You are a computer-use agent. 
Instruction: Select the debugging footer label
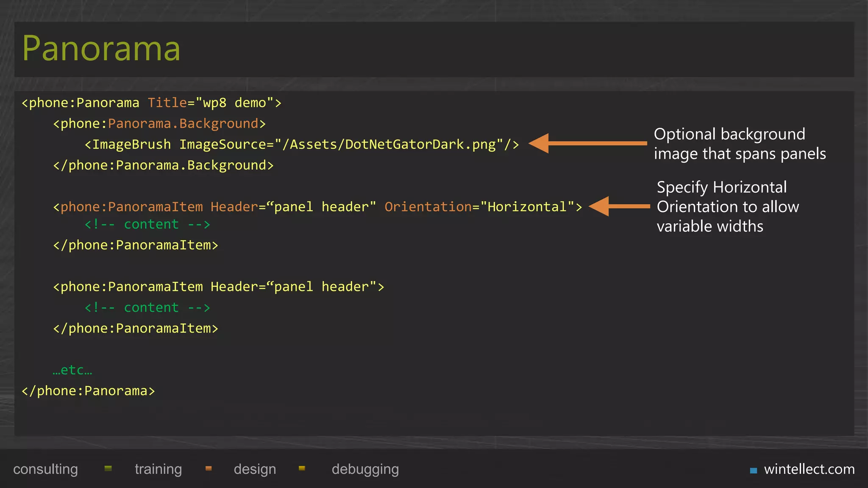(x=365, y=469)
